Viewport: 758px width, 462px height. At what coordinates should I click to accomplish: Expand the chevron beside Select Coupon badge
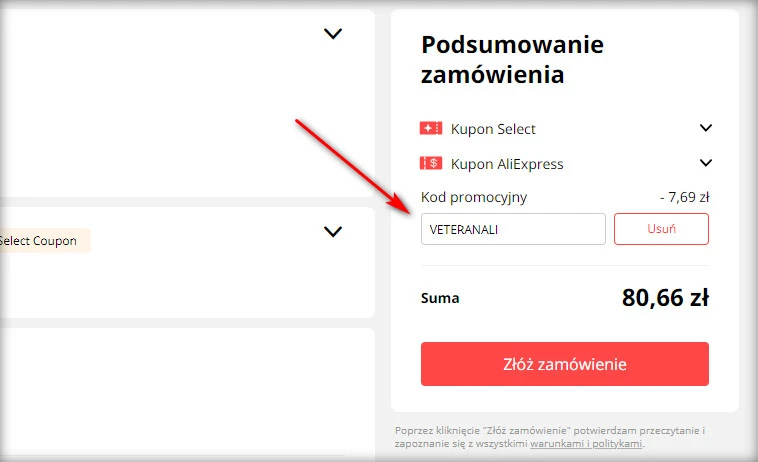pyautogui.click(x=333, y=232)
